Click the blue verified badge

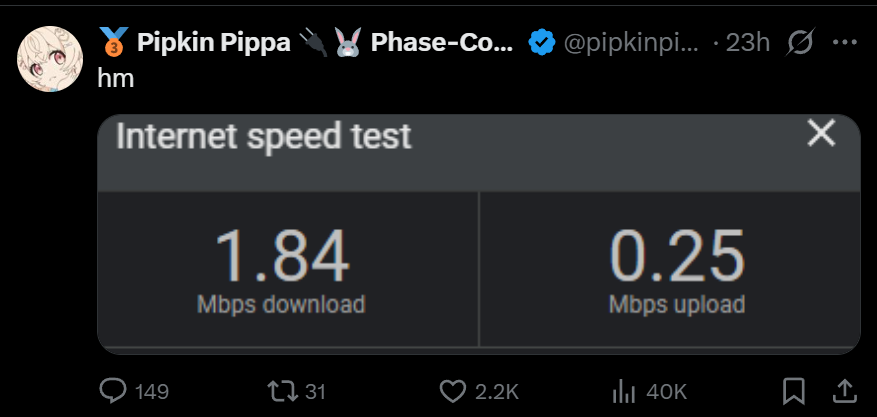(x=542, y=43)
